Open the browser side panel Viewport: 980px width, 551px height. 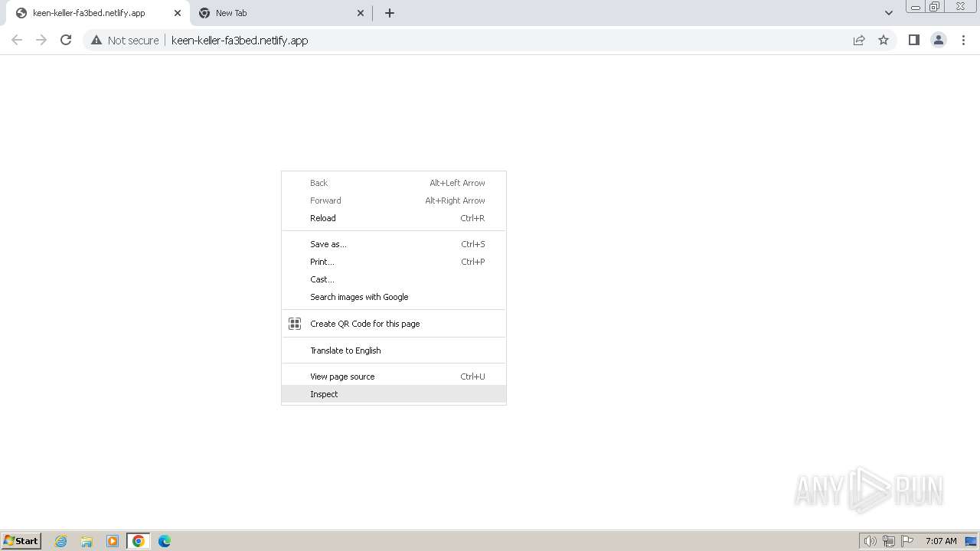pos(913,40)
